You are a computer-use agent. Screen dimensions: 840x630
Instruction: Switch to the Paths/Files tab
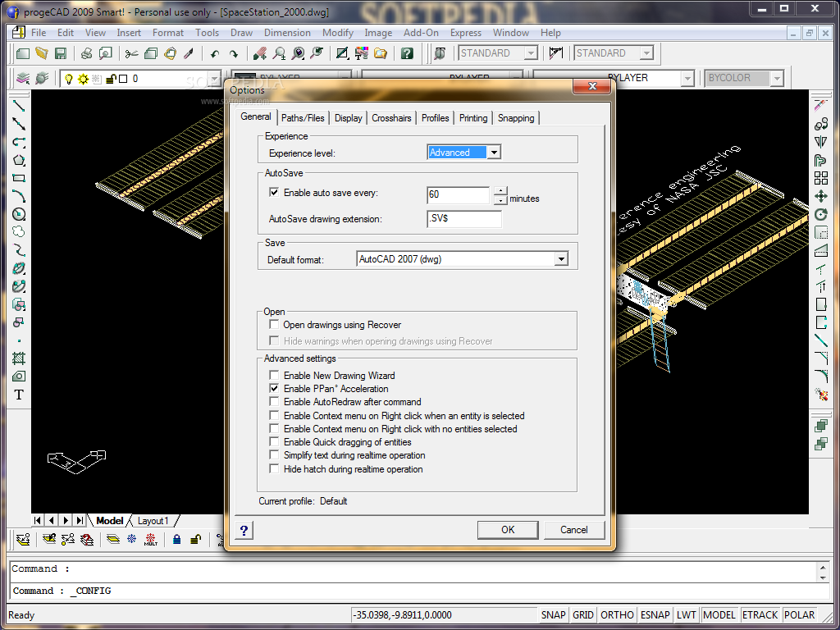303,118
